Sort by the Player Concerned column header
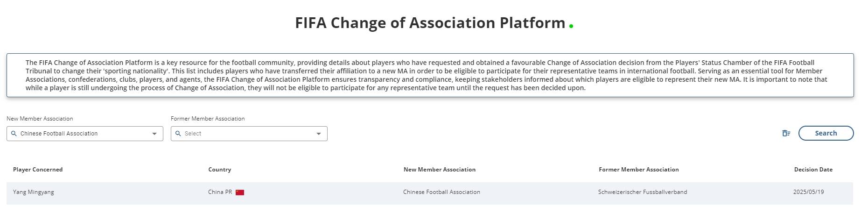 tap(38, 170)
